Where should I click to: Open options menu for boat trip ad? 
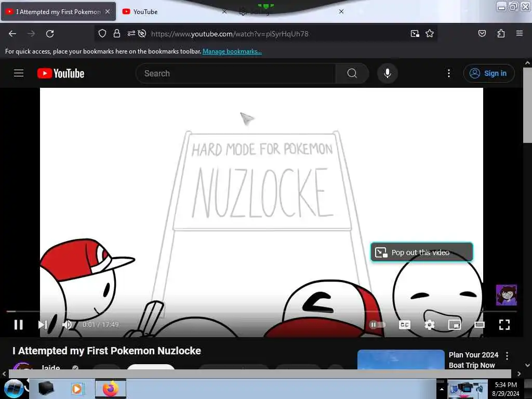click(x=507, y=355)
